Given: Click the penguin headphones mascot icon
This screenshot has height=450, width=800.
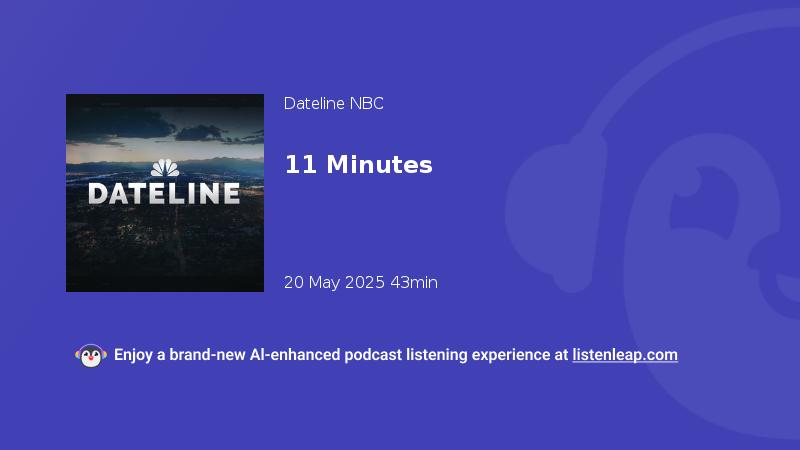Looking at the screenshot, I should [x=91, y=356].
